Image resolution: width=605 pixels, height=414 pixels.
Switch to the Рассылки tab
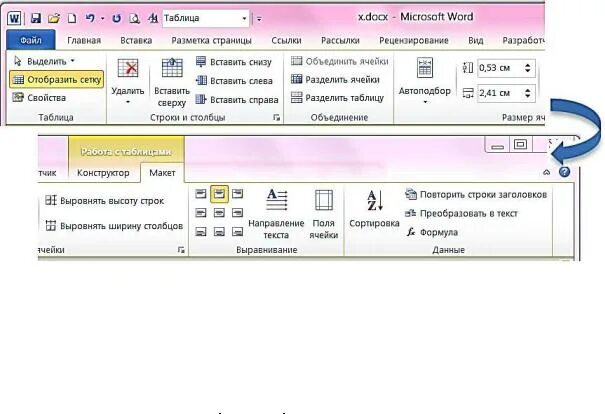(340, 40)
